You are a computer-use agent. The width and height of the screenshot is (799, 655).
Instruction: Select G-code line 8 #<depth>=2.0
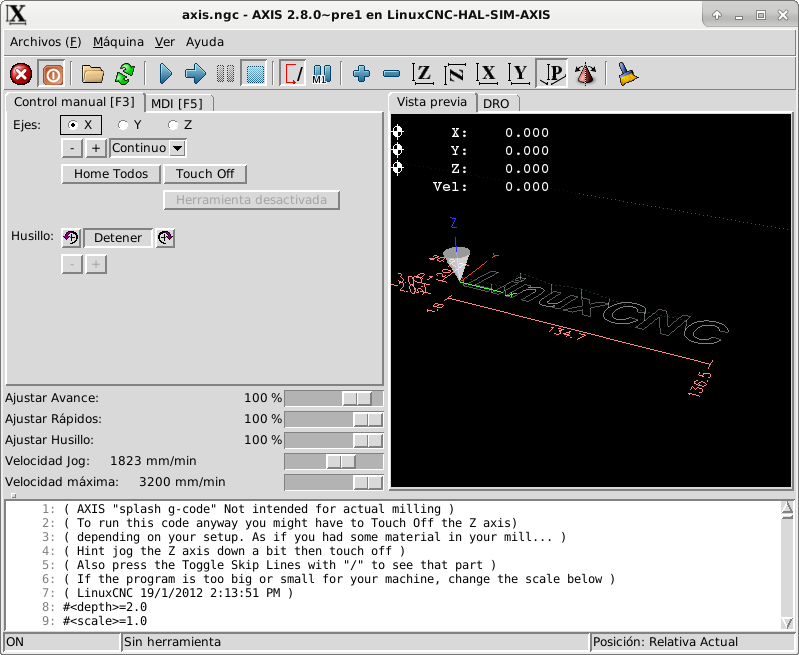click(104, 607)
